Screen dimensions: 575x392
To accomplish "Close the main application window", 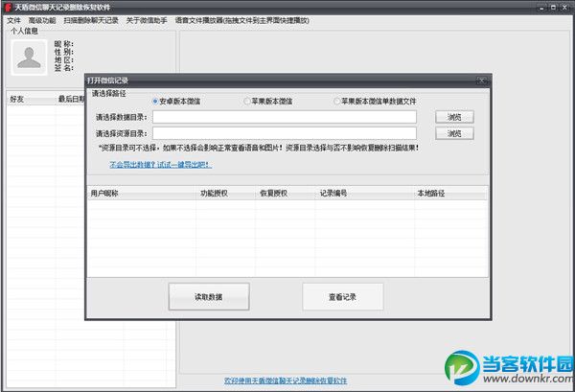I will pyautogui.click(x=564, y=7).
